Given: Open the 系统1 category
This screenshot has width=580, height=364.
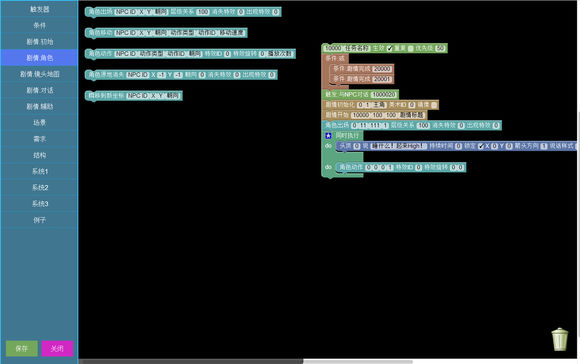Looking at the screenshot, I should coord(39,171).
